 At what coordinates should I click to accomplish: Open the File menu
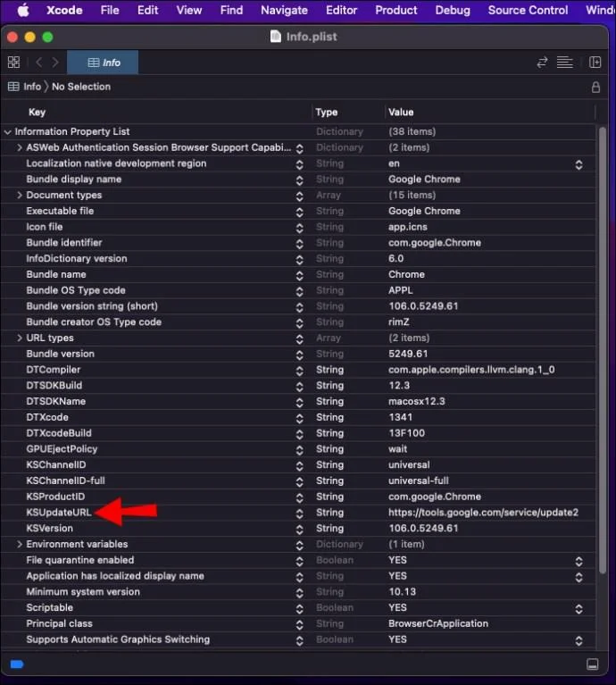pyautogui.click(x=110, y=10)
